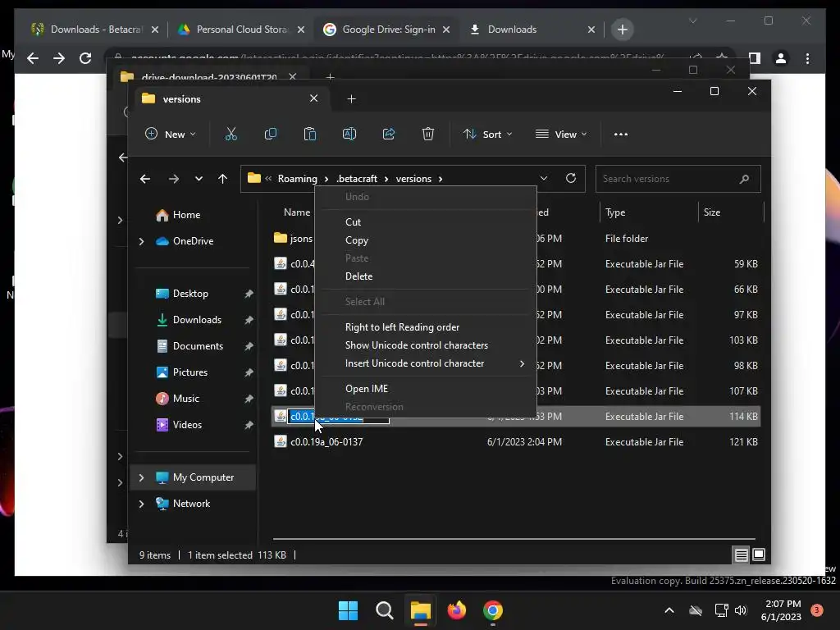Screen dimensions: 840x630
Task: Click the Share icon in toolbar
Action: pos(388,134)
